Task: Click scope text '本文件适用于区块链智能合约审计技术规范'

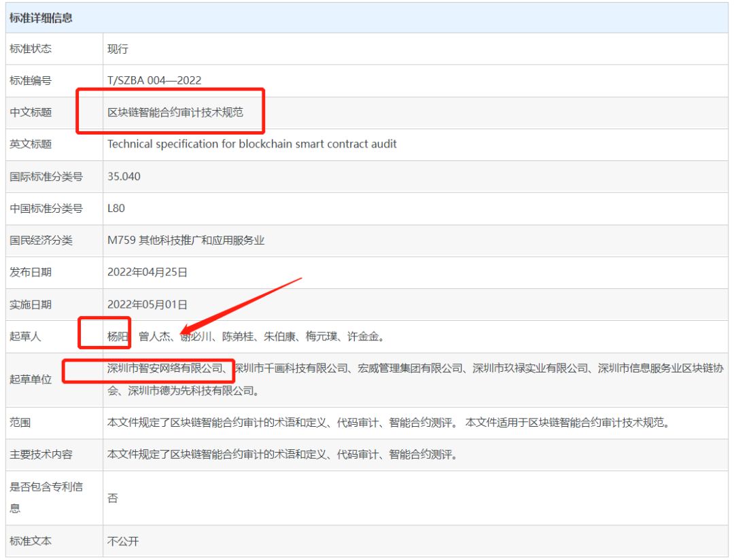Action: [564, 423]
